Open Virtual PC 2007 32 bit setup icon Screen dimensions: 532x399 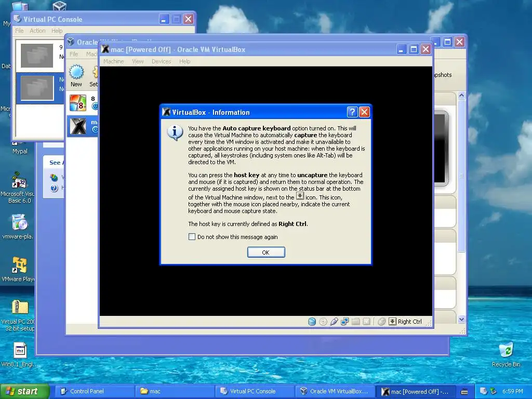click(19, 315)
